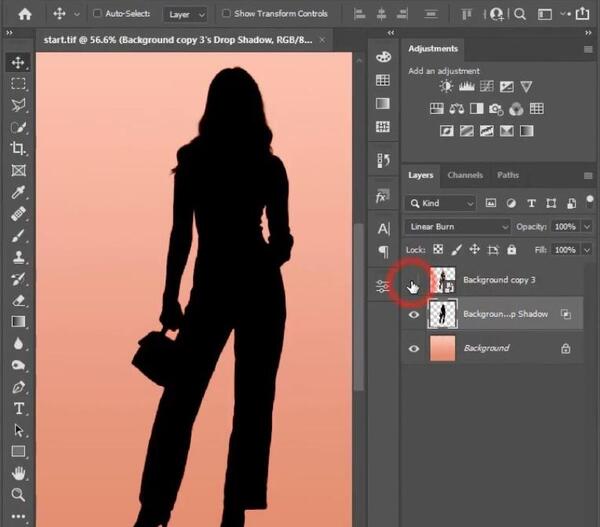Select the Rectangular Marquee tool
600x527 pixels.
tap(18, 83)
